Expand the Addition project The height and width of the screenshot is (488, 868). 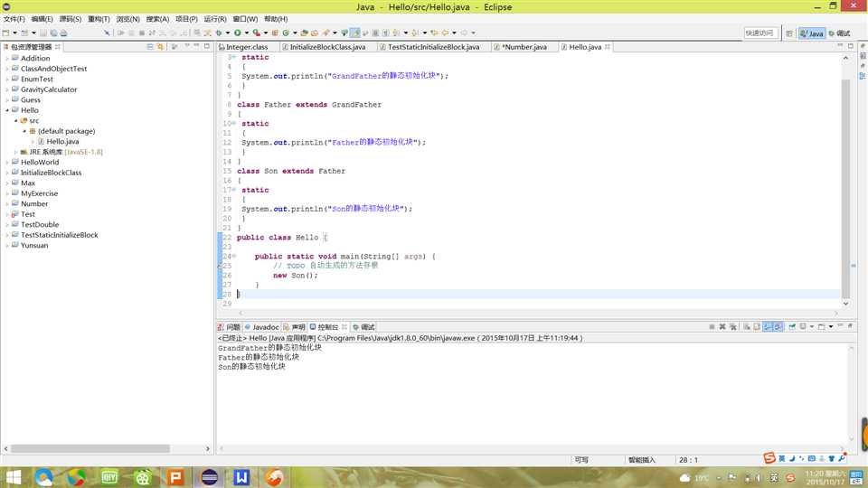coord(6,58)
